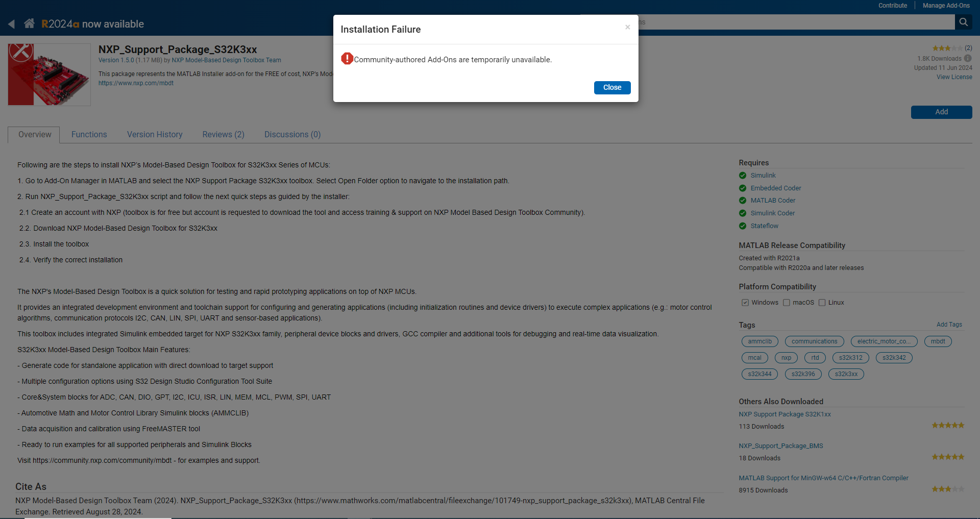Click the search magnifier icon
This screenshot has height=519, width=980.
coord(964,22)
